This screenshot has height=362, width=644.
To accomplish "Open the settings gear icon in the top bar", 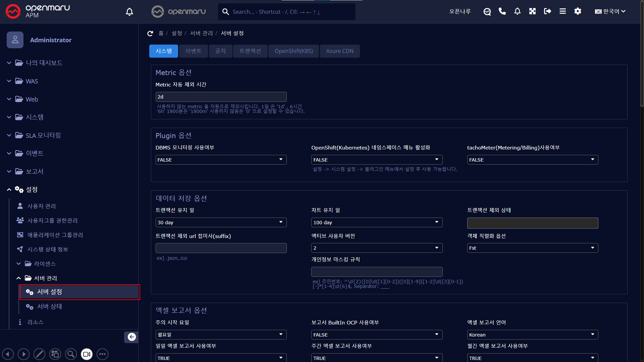I will pos(578,11).
